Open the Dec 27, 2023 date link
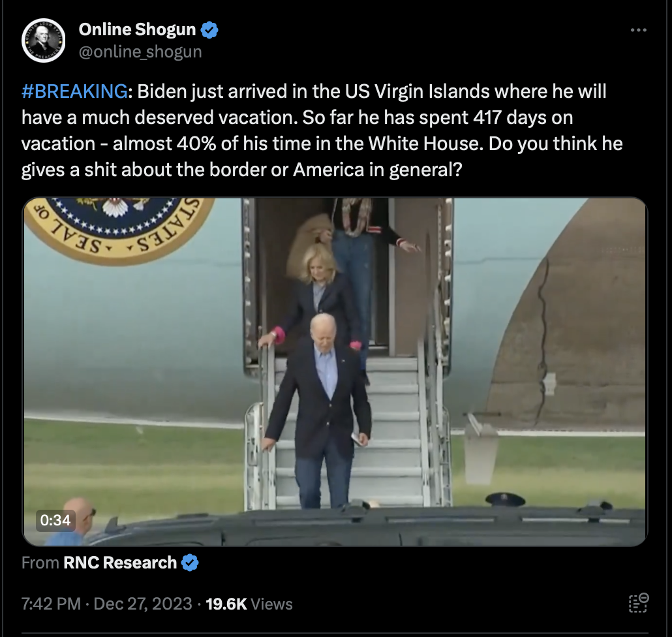Viewport: 672px width, 637px height. (143, 604)
